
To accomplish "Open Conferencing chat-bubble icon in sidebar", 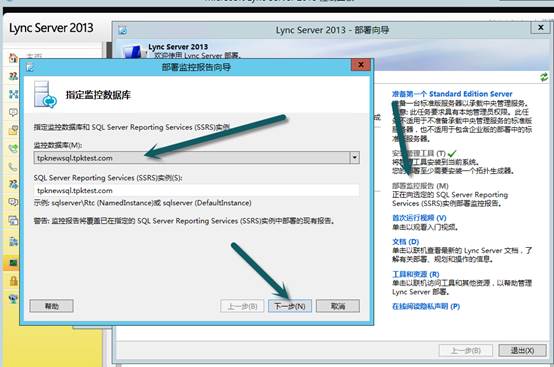I will 13,202.
